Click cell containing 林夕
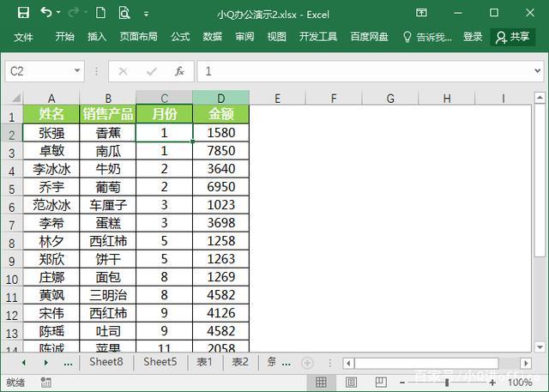Viewport: 549px width, 392px height. [x=51, y=241]
